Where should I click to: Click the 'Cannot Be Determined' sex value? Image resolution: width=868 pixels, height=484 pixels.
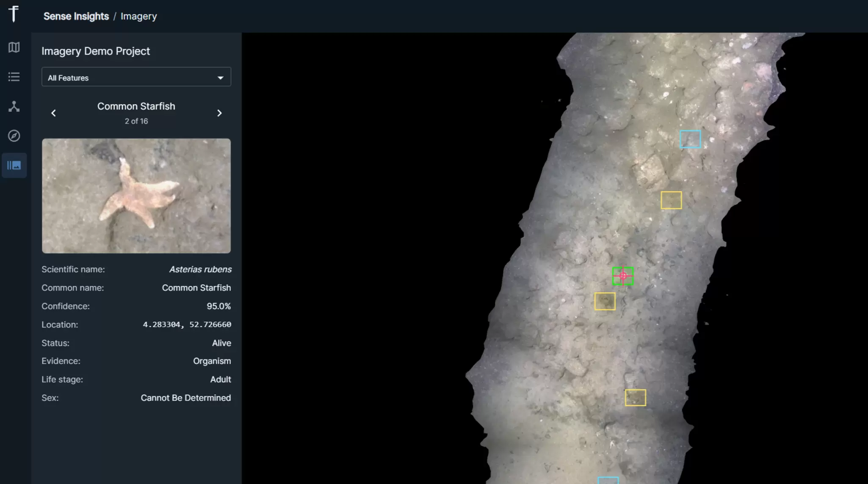(x=186, y=398)
